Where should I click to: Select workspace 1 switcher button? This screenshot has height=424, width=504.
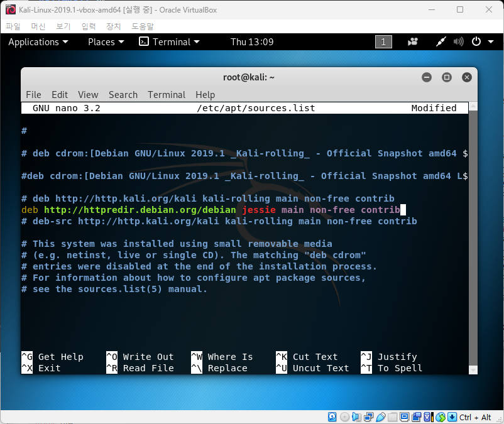point(383,41)
